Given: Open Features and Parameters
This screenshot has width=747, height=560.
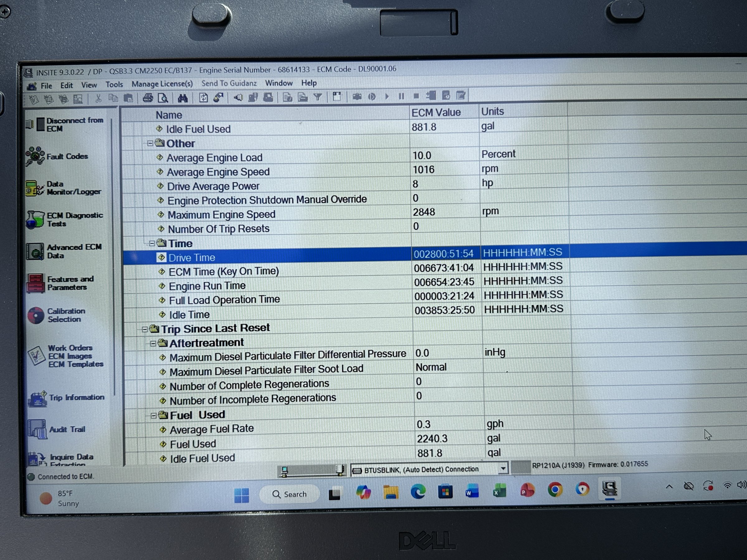Looking at the screenshot, I should 61,283.
